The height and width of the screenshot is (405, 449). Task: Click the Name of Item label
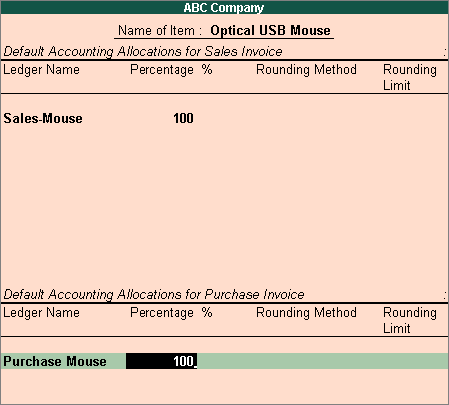[x=160, y=30]
